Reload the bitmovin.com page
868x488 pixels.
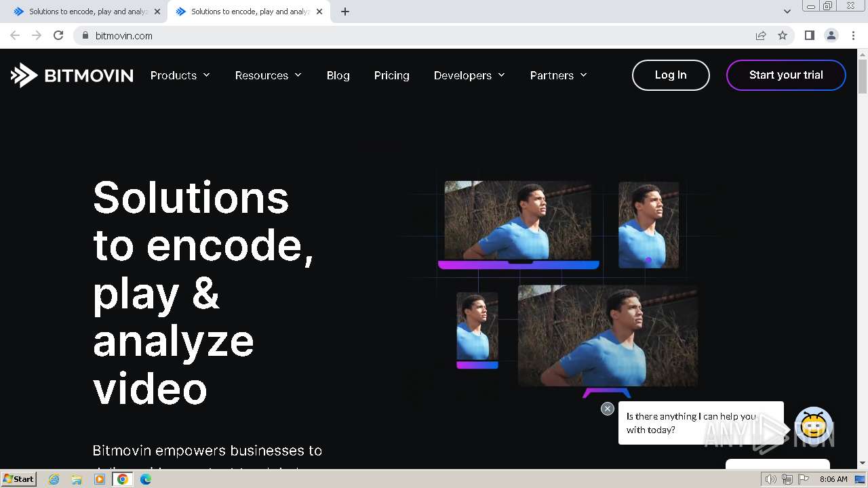58,35
